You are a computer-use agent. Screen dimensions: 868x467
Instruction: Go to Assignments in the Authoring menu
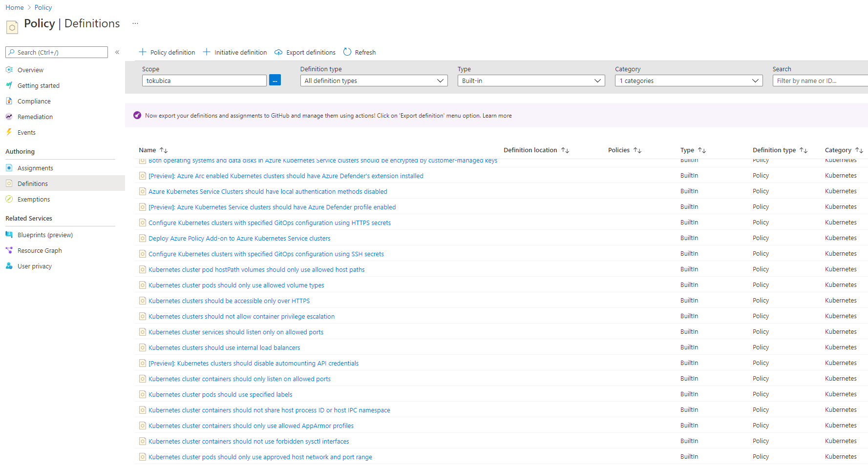pyautogui.click(x=35, y=168)
